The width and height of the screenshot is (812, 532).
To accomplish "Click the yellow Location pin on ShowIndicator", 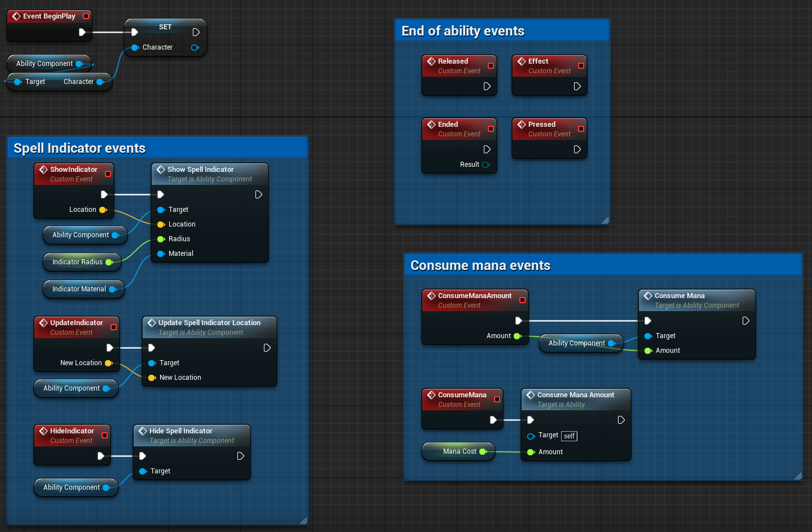I will pyautogui.click(x=103, y=210).
